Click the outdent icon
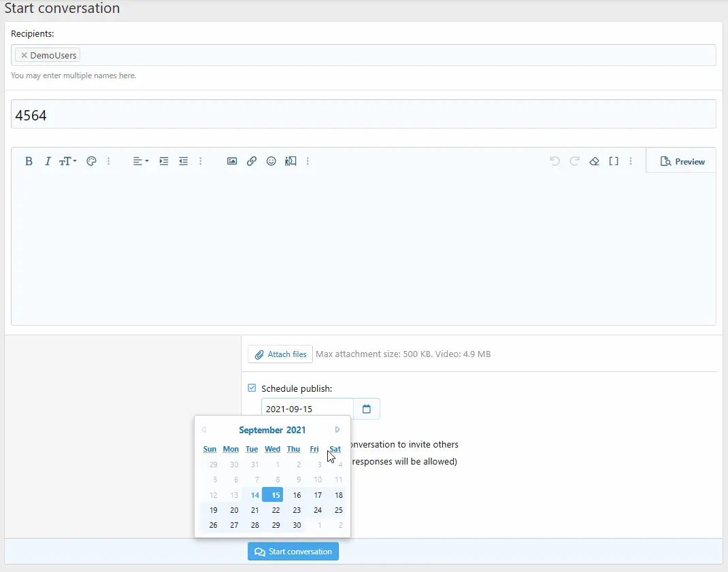The image size is (728, 572). pos(183,161)
